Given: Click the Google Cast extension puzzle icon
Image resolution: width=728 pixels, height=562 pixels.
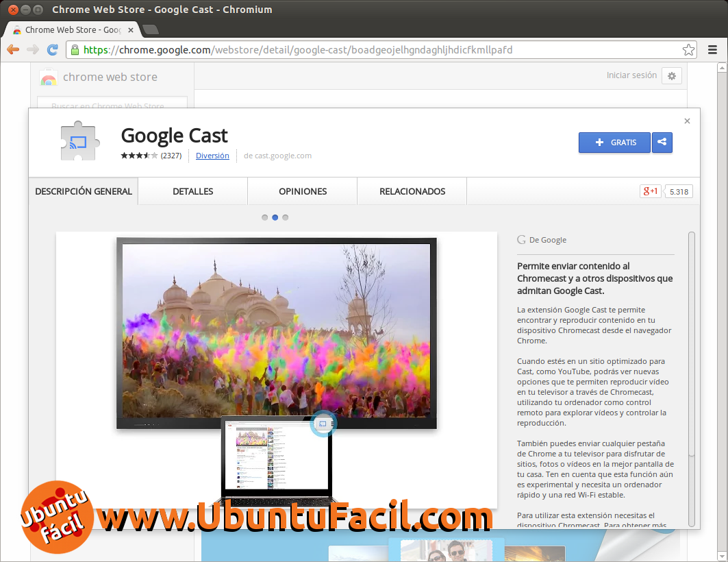Looking at the screenshot, I should pos(79,141).
